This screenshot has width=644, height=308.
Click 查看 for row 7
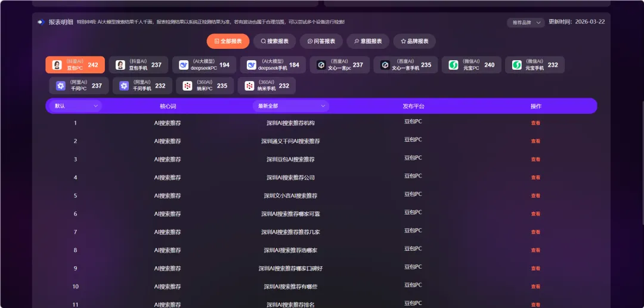pyautogui.click(x=535, y=232)
